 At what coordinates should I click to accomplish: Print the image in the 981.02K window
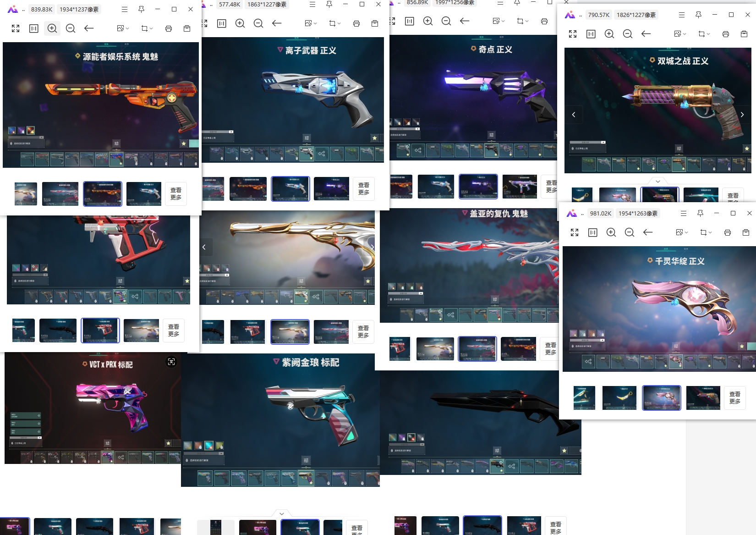coord(728,232)
